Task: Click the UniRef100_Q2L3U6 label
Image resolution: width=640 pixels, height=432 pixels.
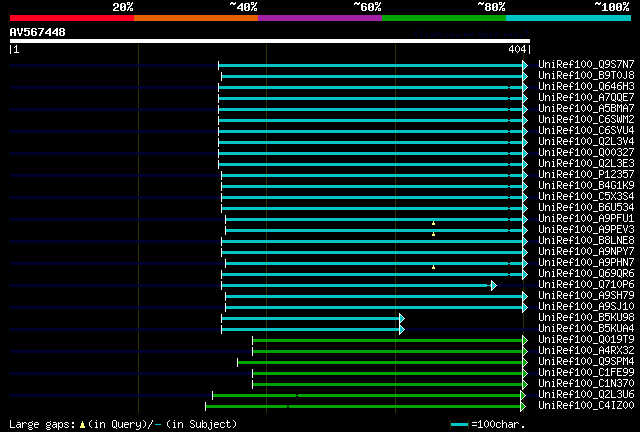Action: click(x=586, y=394)
